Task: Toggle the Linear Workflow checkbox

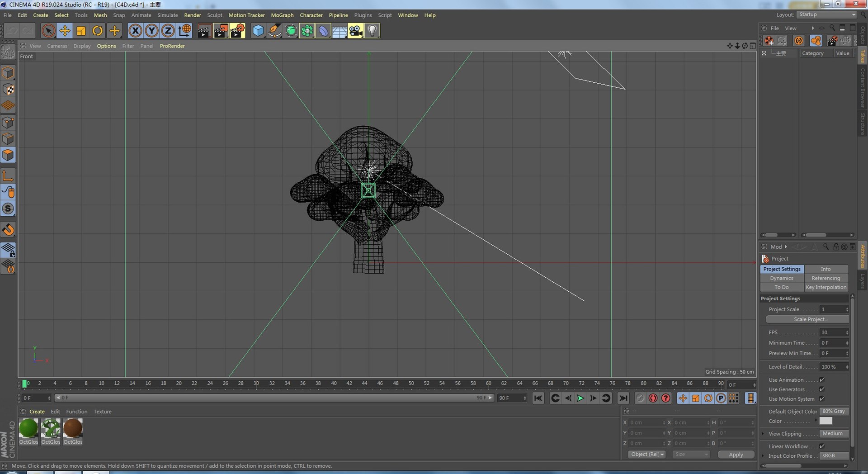Action: point(822,446)
